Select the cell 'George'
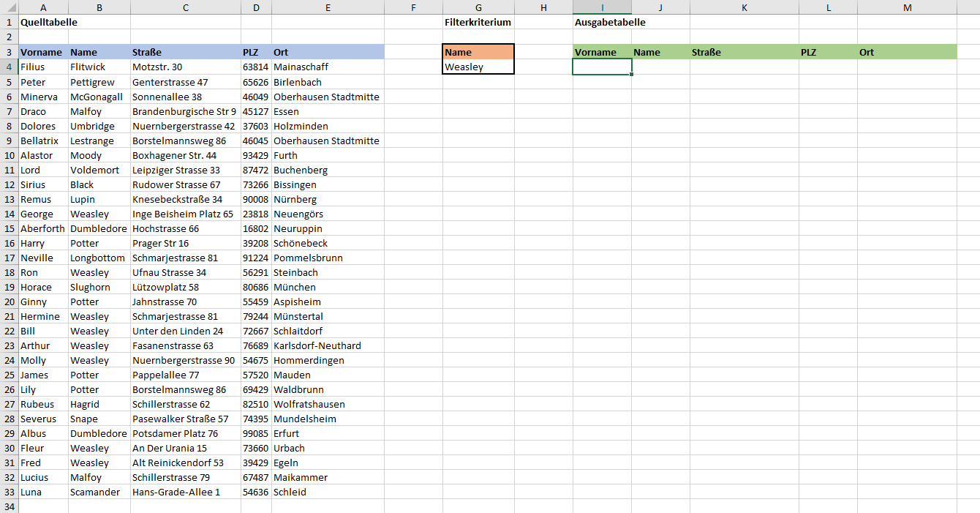The image size is (980, 513). (x=44, y=214)
